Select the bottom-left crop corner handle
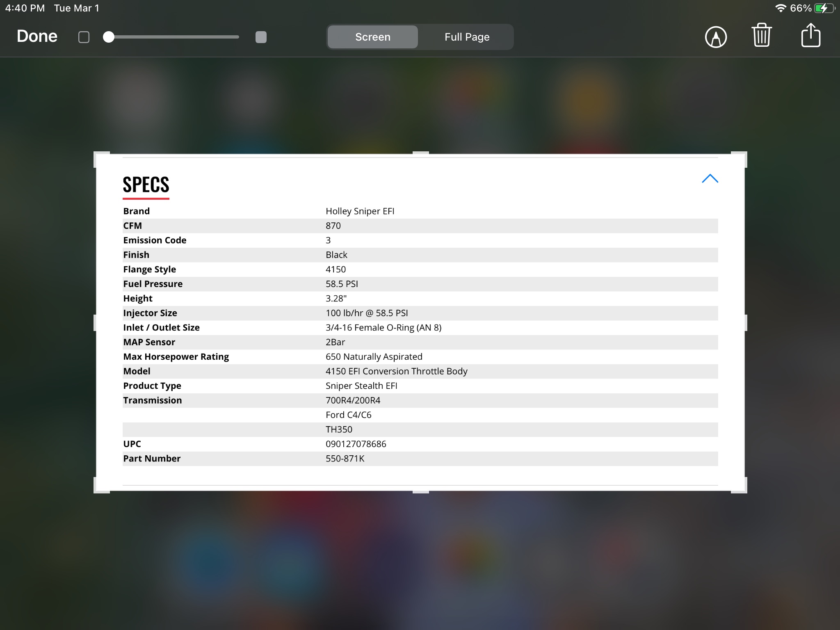Viewport: 840px width, 630px height. (x=101, y=486)
